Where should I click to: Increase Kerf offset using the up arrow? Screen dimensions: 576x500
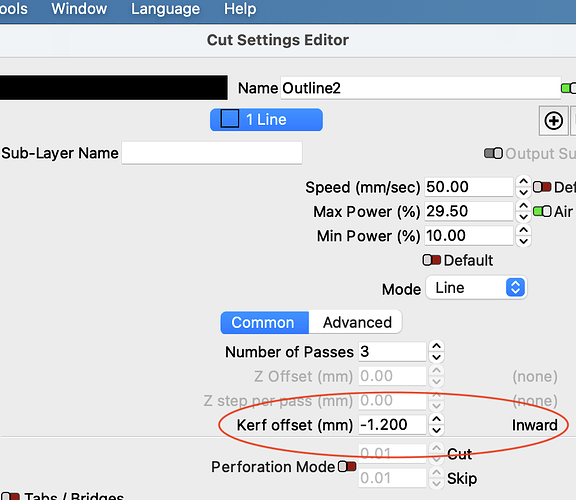click(436, 419)
